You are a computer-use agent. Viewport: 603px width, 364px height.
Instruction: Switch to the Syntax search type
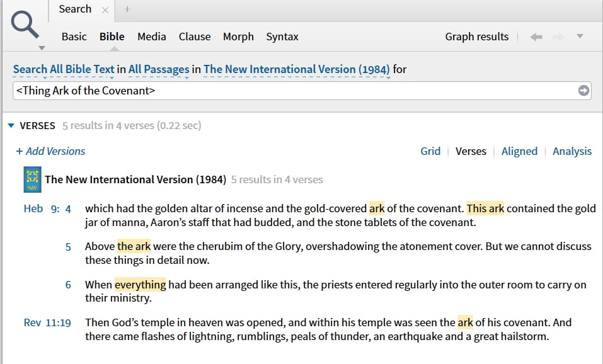tap(282, 37)
